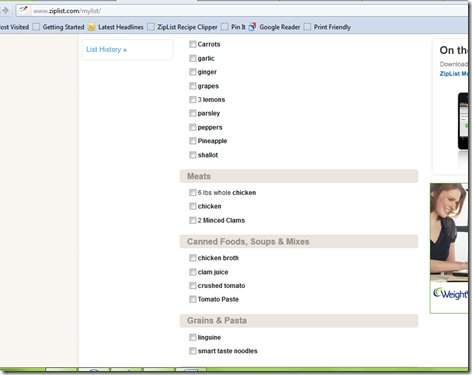The height and width of the screenshot is (375, 472).
Task: Tick the Tomato Paste checkbox
Action: tap(192, 299)
